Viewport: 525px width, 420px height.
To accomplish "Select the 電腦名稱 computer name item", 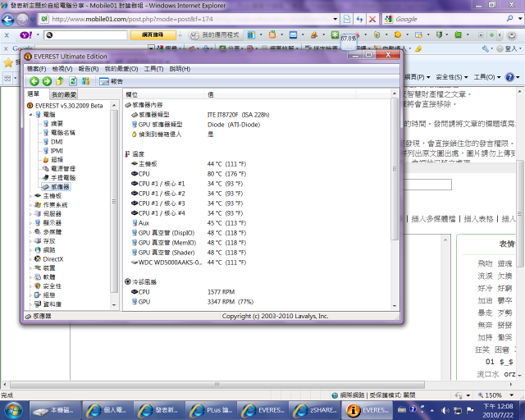I will [x=59, y=133].
